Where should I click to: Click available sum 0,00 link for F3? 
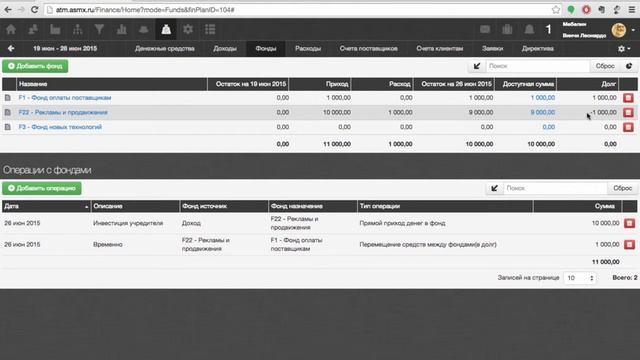549,127
